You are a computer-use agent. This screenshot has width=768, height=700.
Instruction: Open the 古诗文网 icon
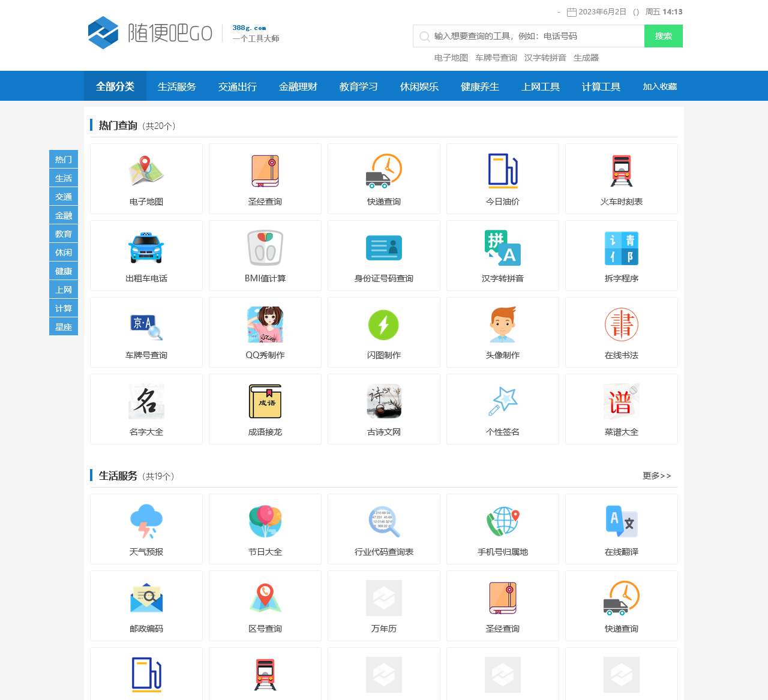[x=384, y=401]
